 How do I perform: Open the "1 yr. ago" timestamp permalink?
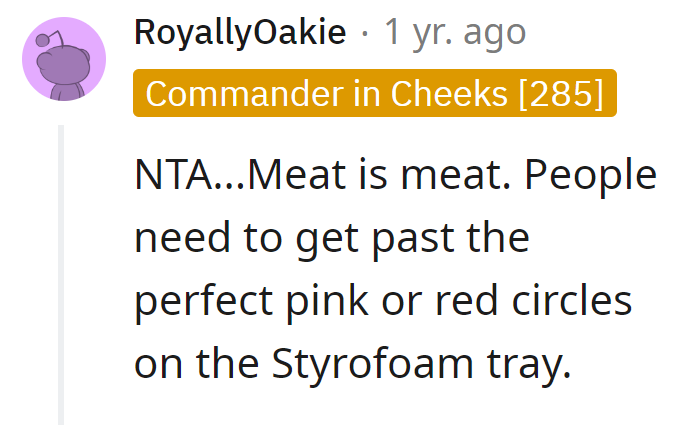click(455, 32)
